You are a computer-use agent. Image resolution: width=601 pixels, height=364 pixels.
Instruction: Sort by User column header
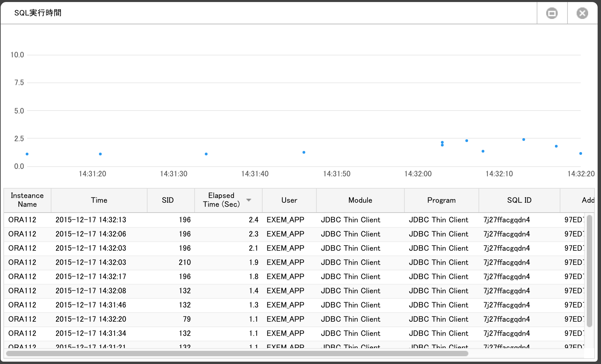pos(289,200)
